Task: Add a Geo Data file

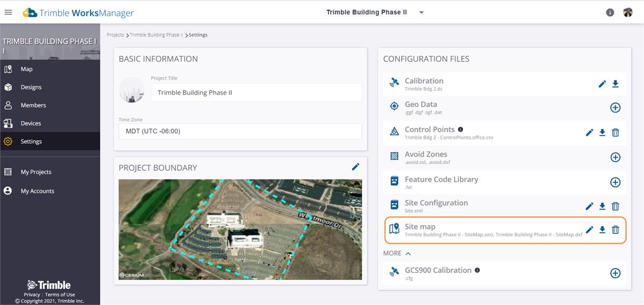Action: [x=616, y=107]
